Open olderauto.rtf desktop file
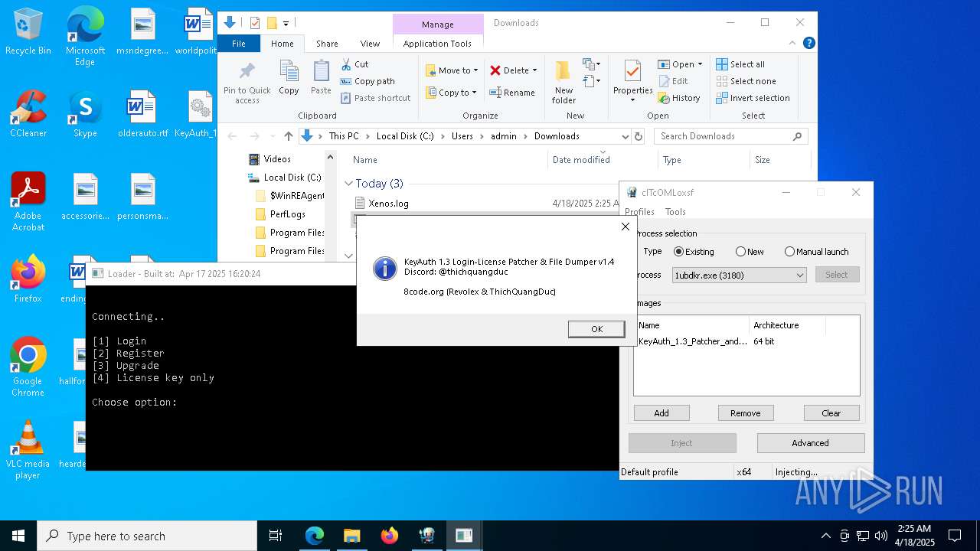Image resolution: width=980 pixels, height=551 pixels. coord(142,114)
